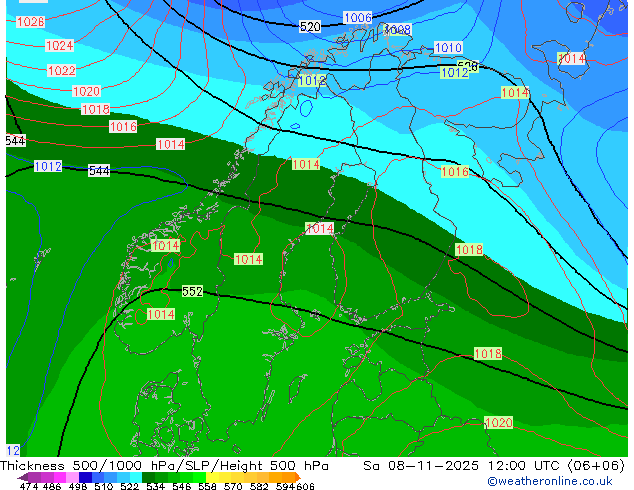
Task: Pick the light pink legend swatch
Action: pos(73,477)
